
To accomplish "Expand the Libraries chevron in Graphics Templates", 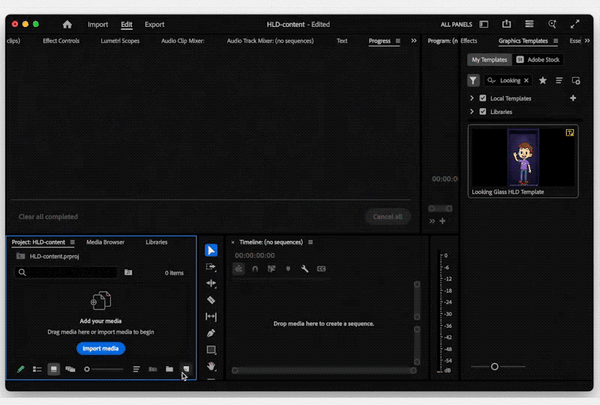I will click(472, 111).
